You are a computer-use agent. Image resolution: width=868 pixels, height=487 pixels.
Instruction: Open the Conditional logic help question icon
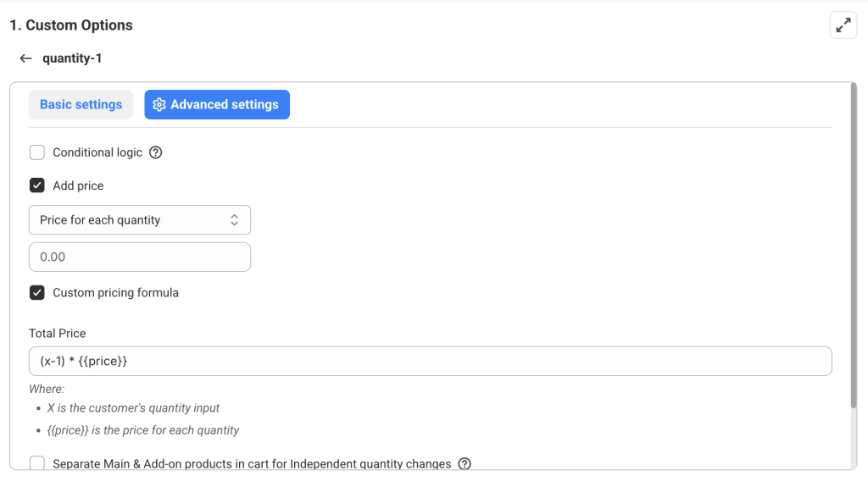[x=156, y=152]
